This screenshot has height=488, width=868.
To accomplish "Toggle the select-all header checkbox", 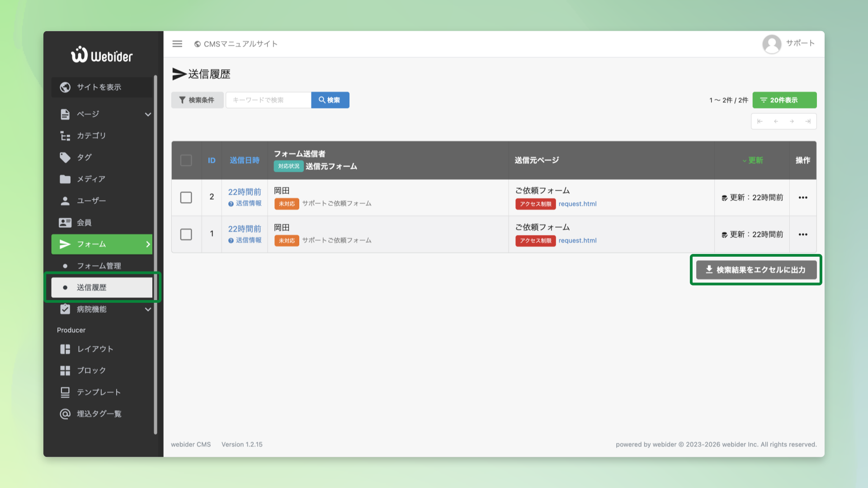I will [x=186, y=160].
